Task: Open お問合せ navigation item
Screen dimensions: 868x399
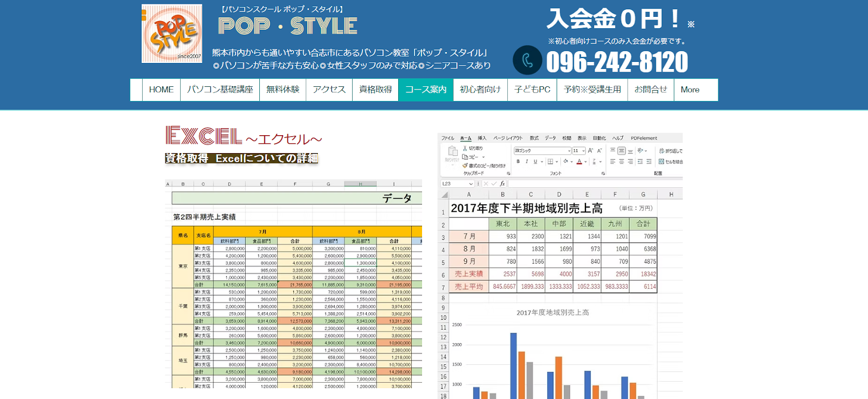Action: point(650,90)
